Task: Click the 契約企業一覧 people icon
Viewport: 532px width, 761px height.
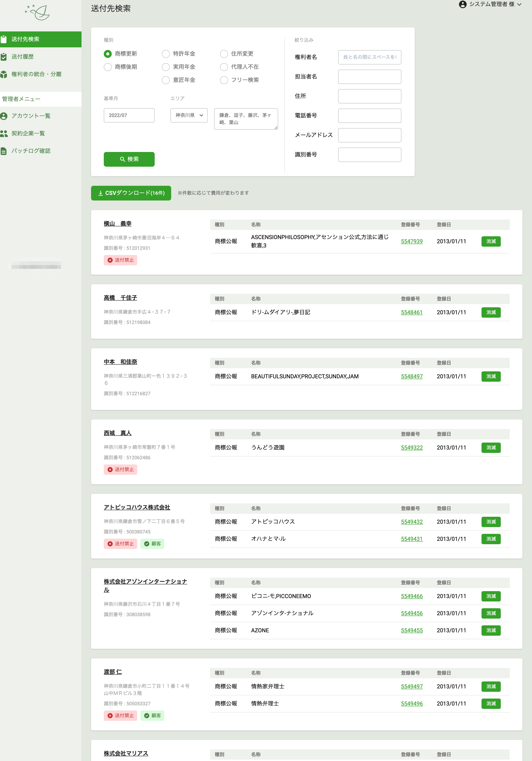Action: (x=4, y=134)
